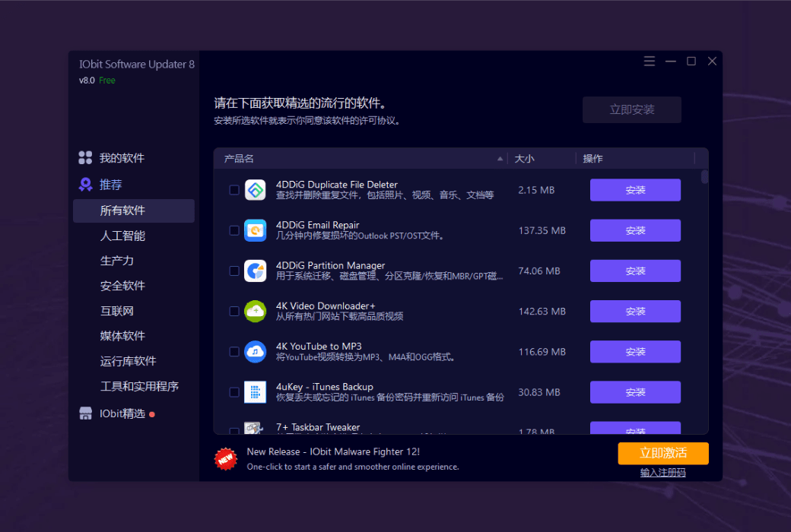Select the 互联网 category
The width and height of the screenshot is (791, 532).
point(116,311)
